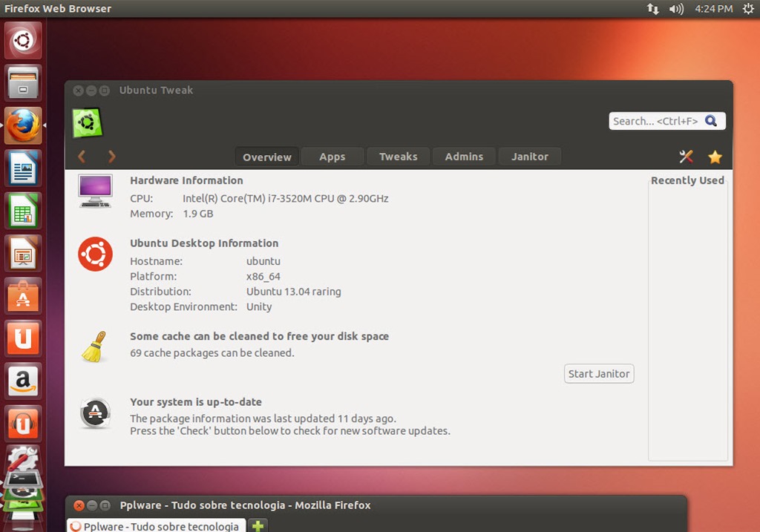The width and height of the screenshot is (760, 532).
Task: Click the Platform value 'x86_64'
Action: (263, 277)
